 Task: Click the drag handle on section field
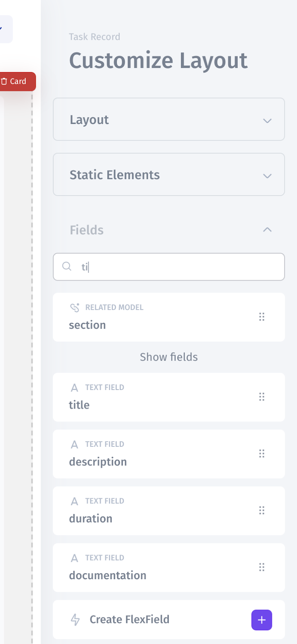point(262,317)
